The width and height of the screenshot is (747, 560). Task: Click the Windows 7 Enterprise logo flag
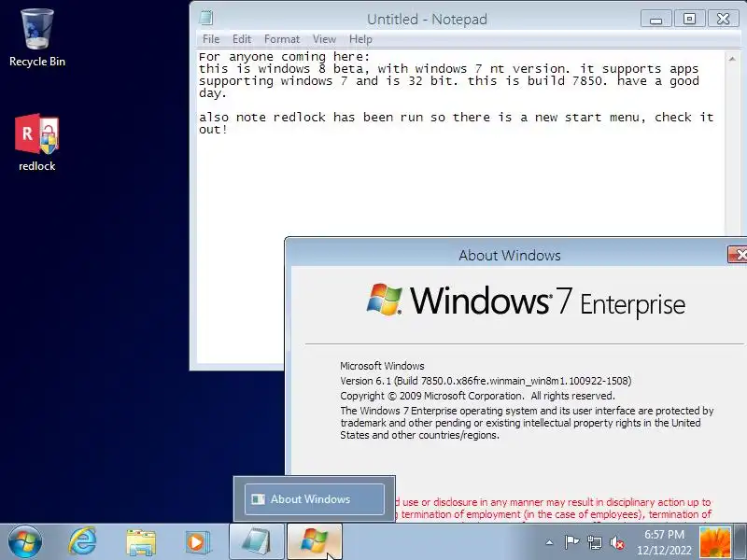384,300
